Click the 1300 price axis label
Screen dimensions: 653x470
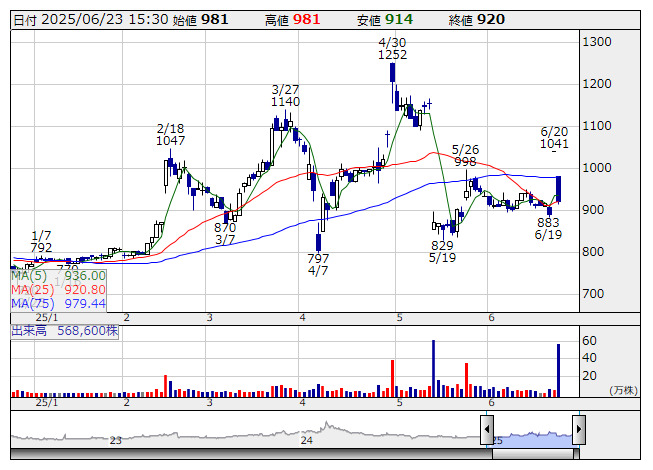[597, 42]
